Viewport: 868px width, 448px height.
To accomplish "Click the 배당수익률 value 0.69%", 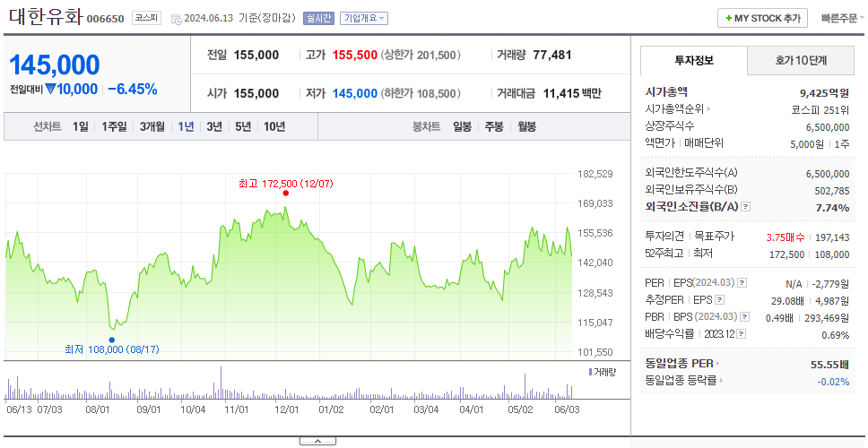I will (x=836, y=335).
